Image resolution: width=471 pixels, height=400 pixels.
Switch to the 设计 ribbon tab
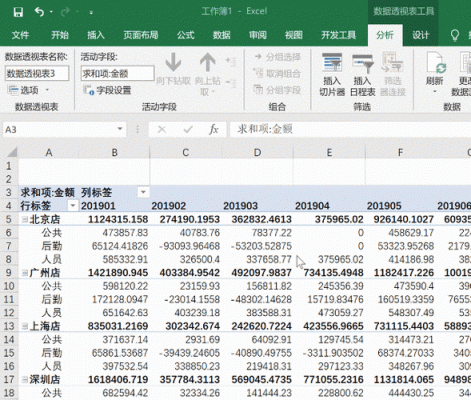point(420,35)
